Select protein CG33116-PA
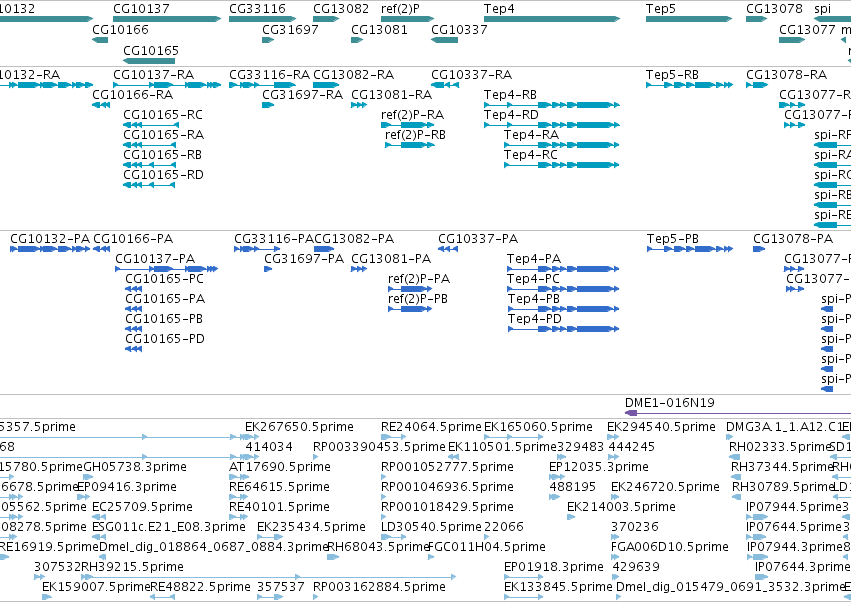 click(274, 239)
